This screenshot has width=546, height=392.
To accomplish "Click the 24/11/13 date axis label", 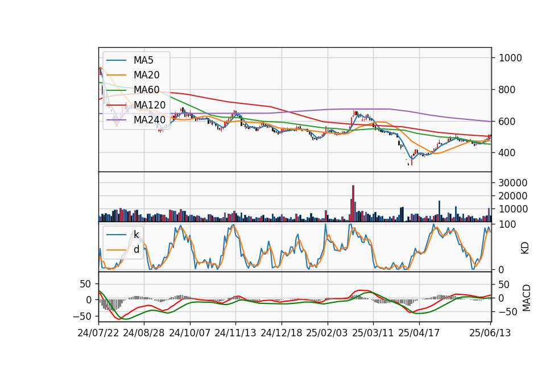I will [x=235, y=333].
